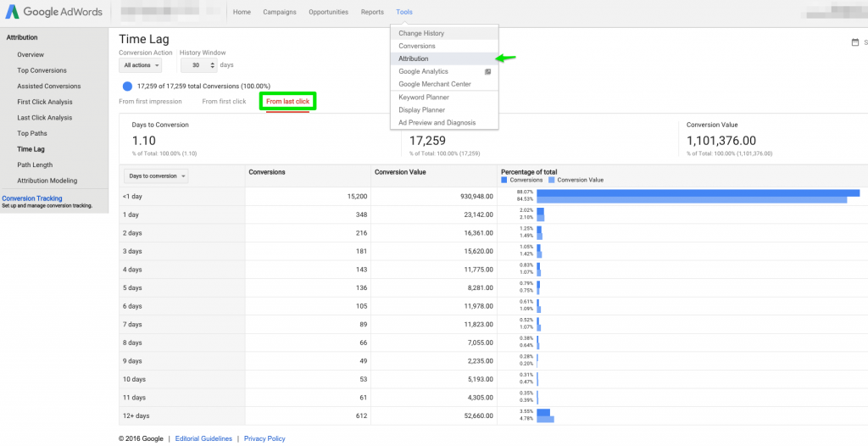This screenshot has height=446, width=868.
Task: Click the 1.10 Days to Conversion value
Action: 142,141
